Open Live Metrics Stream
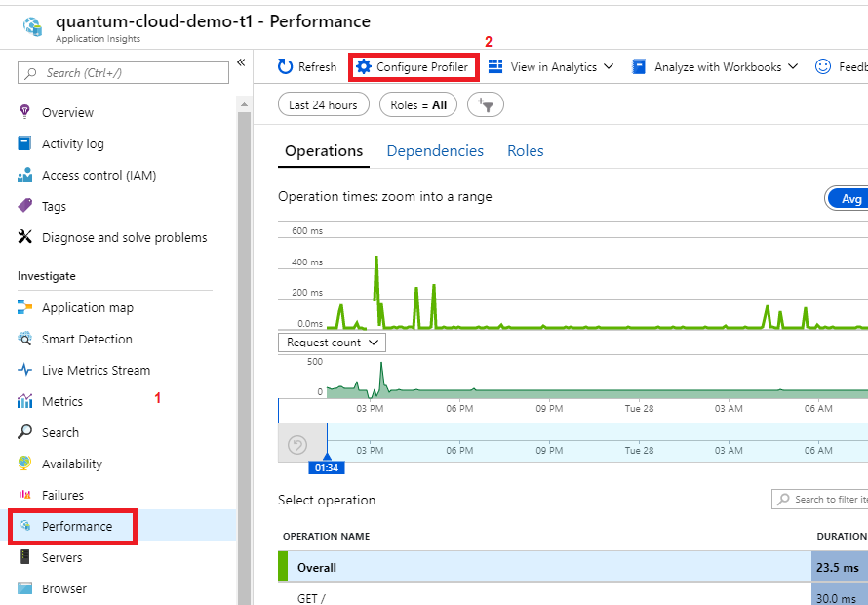 (x=96, y=370)
